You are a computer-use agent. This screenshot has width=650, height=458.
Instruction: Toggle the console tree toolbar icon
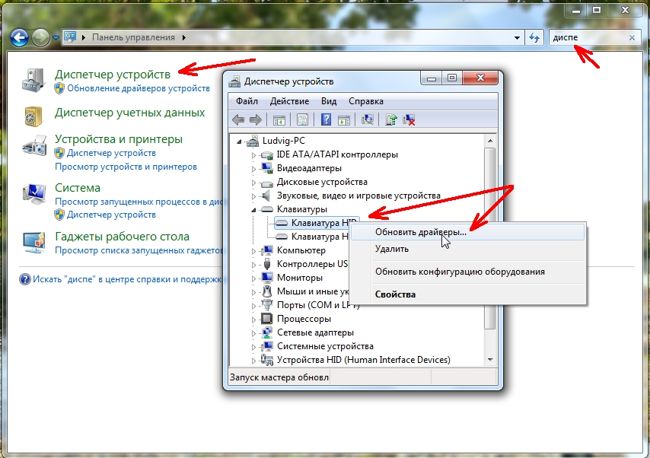pyautogui.click(x=279, y=120)
